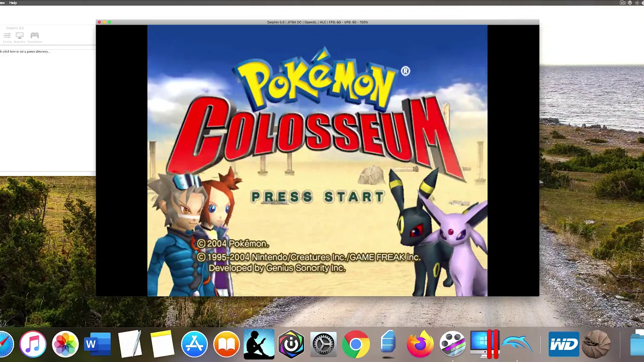The height and width of the screenshot is (362, 644).
Task: Open System Preferences from the dock
Action: [x=324, y=344]
